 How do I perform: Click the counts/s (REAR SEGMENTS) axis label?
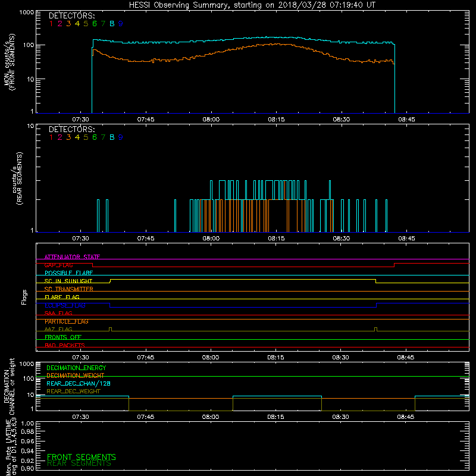point(17,178)
